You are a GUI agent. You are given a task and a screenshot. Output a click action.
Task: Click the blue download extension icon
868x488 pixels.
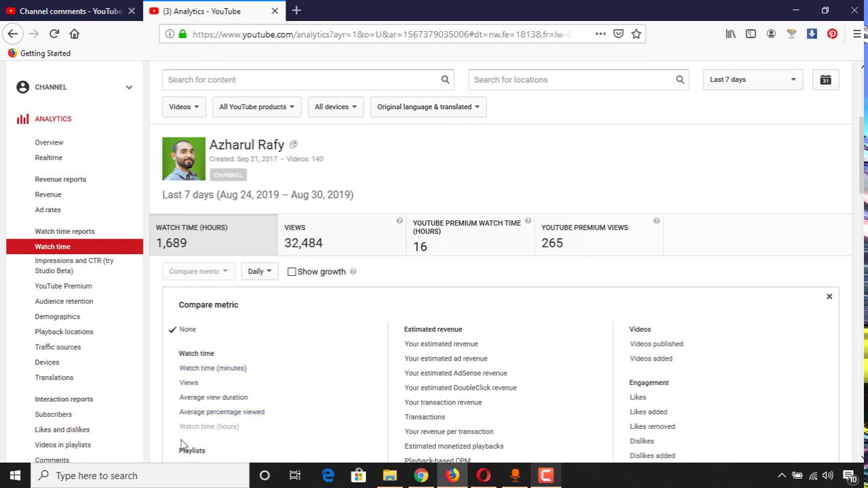[812, 34]
